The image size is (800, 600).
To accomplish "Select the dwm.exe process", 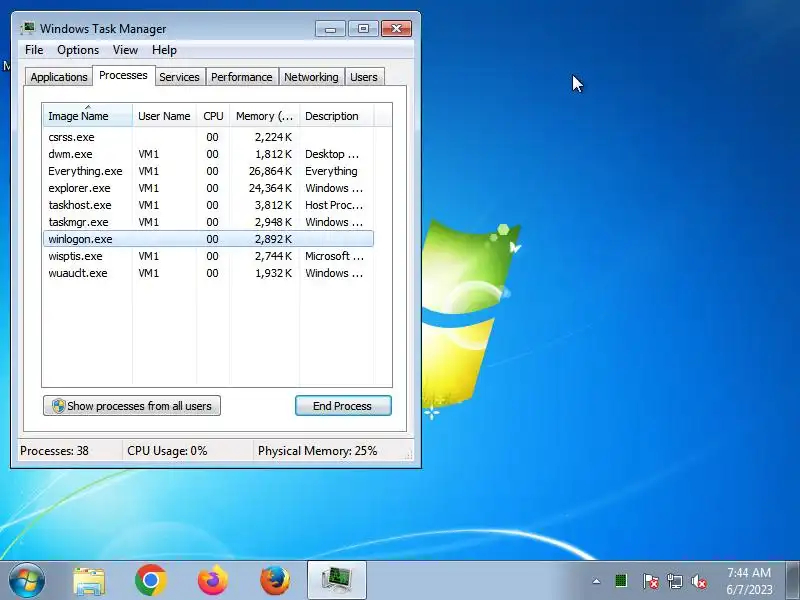I will (209, 154).
